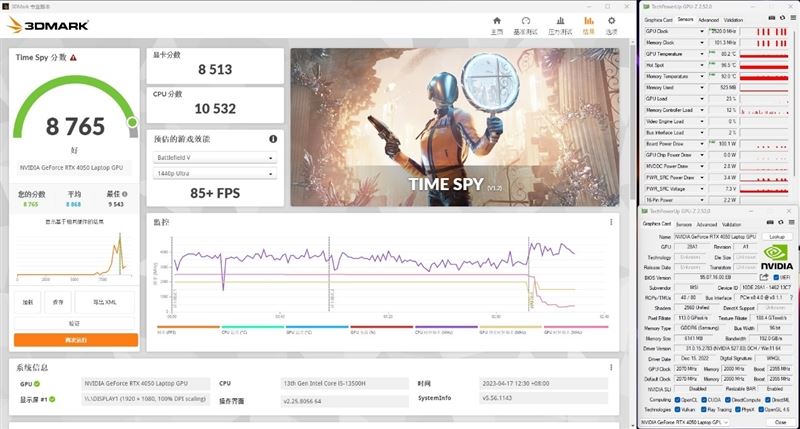Image resolution: width=800 pixels, height=429 pixels.
Task: Toggle the DirectML checkbox in GPU-Z
Action: (x=768, y=399)
